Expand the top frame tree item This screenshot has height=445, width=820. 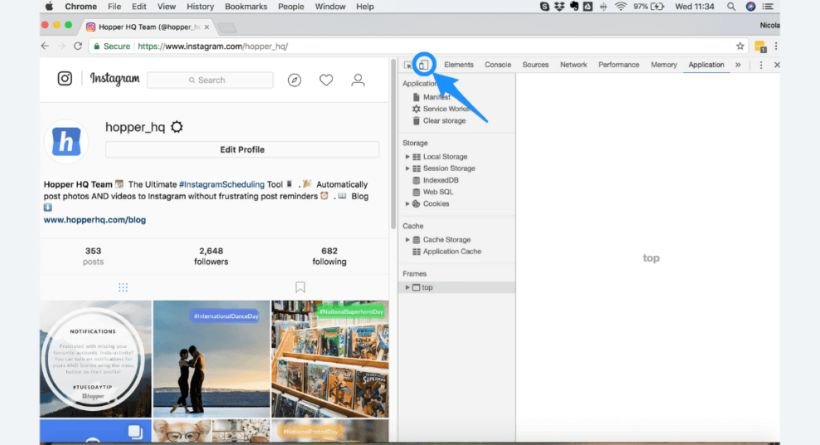407,287
